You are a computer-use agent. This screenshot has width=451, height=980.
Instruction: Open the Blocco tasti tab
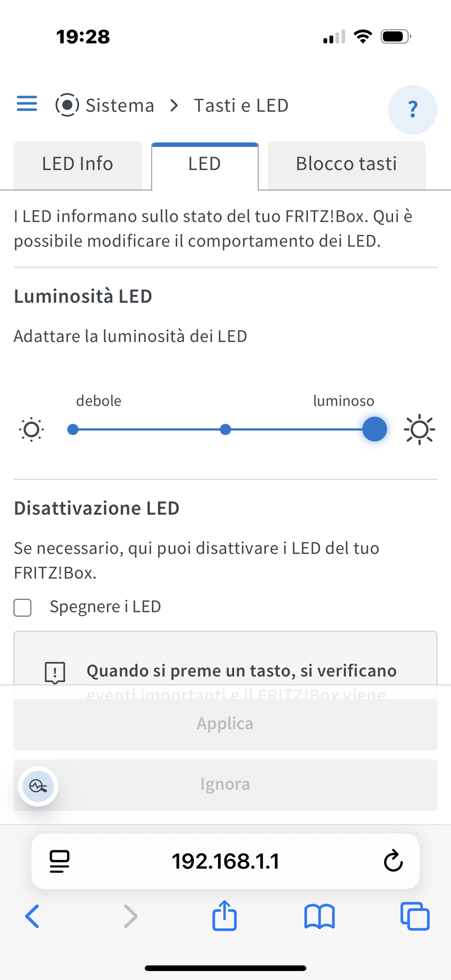[x=346, y=164]
